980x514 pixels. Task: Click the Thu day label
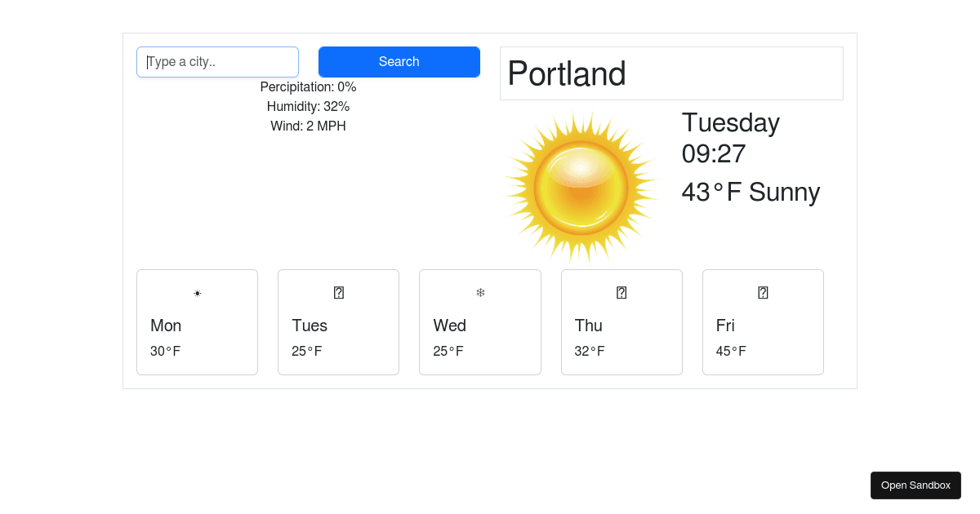click(x=589, y=326)
